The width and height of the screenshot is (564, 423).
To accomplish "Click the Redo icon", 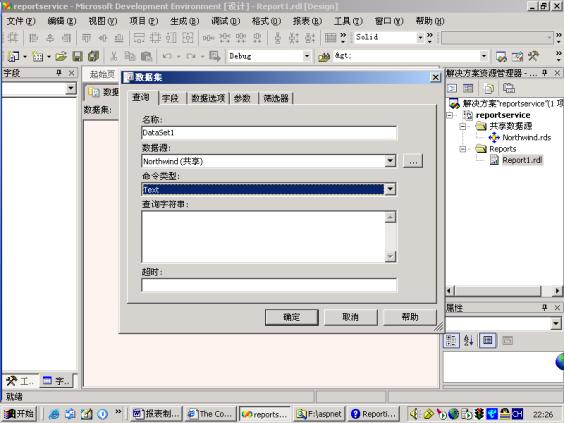I will tap(191, 56).
